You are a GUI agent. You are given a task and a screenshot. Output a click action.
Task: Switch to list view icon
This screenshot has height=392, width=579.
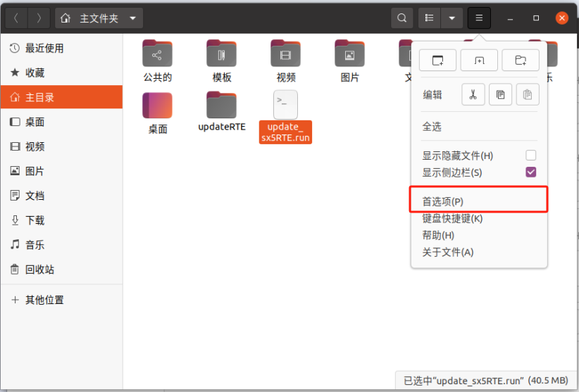click(x=429, y=18)
